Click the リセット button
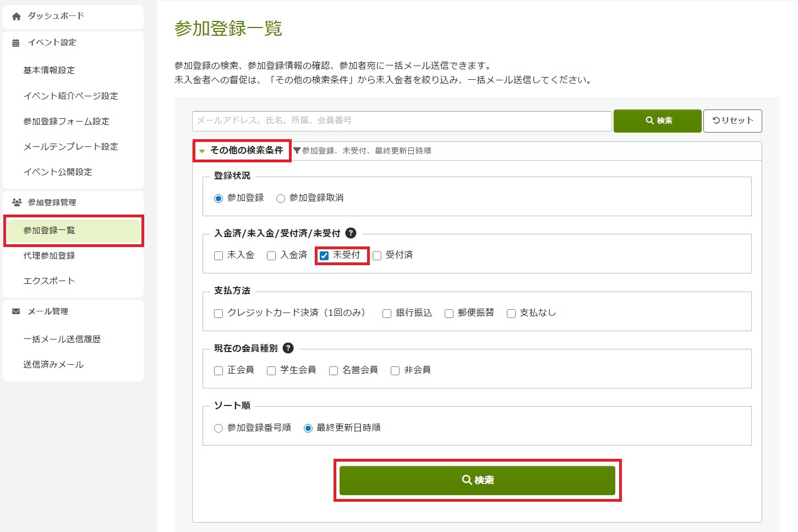 (x=733, y=120)
